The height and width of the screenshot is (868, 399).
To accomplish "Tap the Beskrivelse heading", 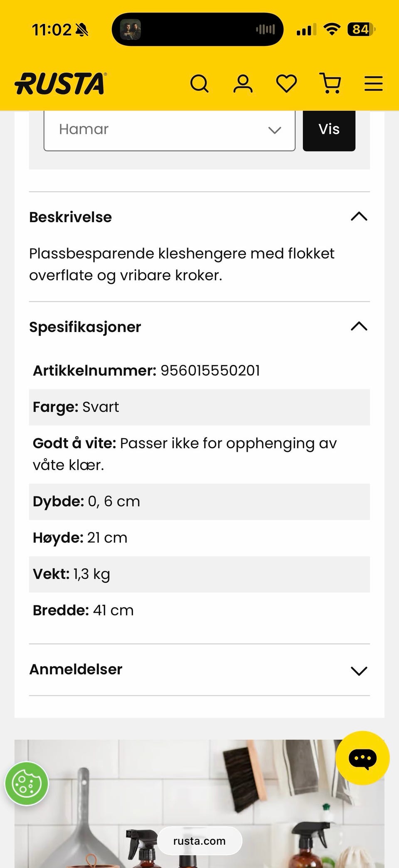I will [71, 217].
